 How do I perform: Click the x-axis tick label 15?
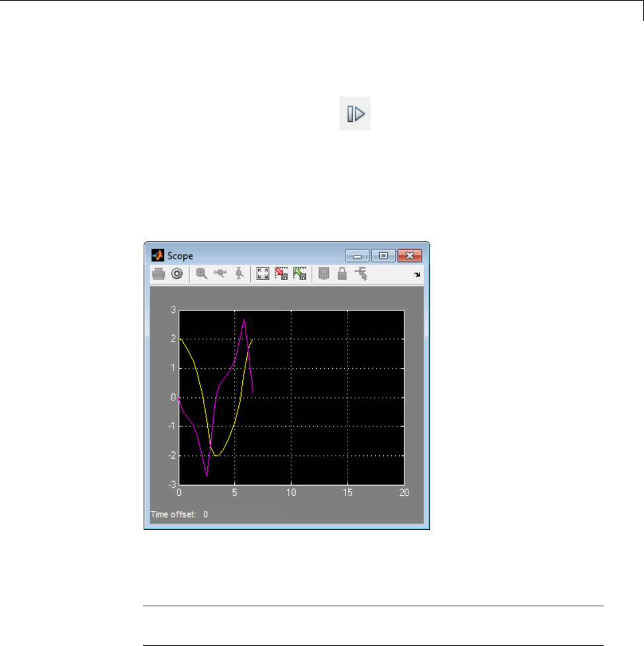(347, 492)
